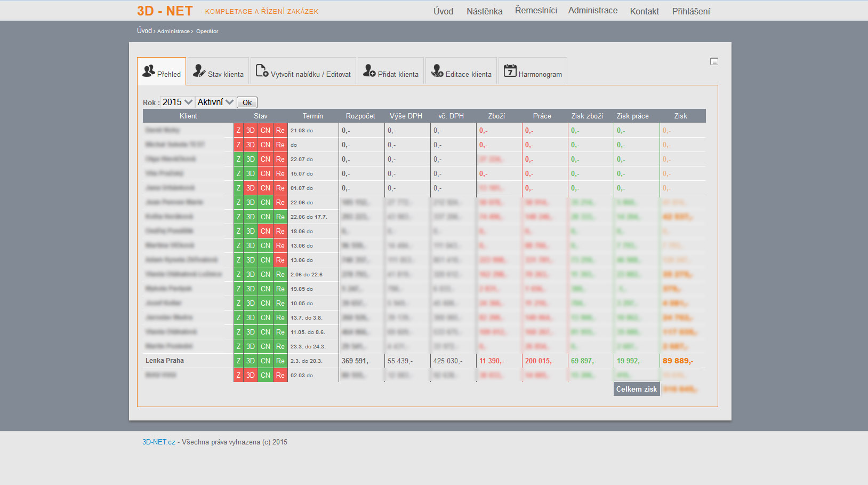Click the Harmonogram calendar icon
Screen dimensions: 868x485
[x=510, y=70]
